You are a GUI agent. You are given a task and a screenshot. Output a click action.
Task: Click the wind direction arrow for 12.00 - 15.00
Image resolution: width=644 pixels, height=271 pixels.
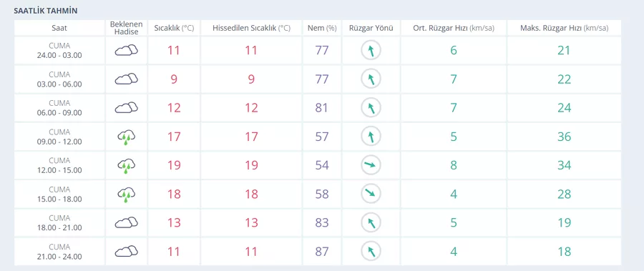371,165
